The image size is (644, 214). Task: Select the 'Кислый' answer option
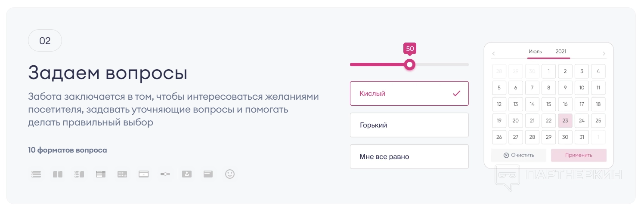(409, 93)
